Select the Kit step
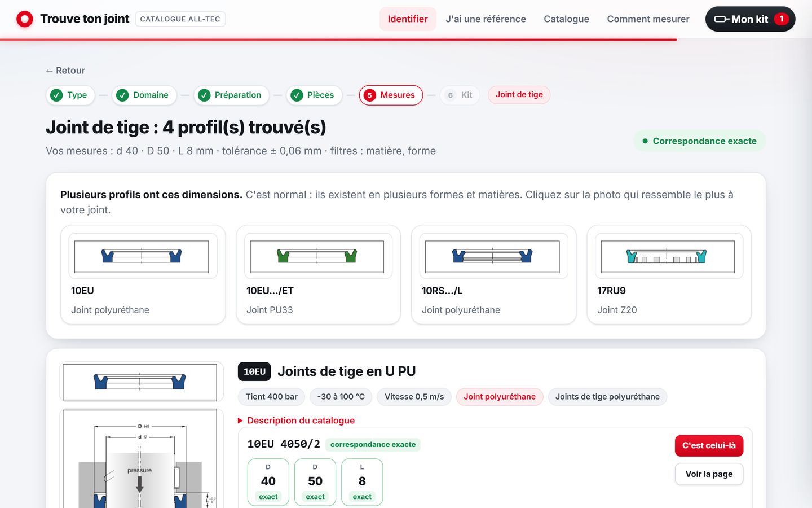Viewport: 812px width, 508px height. [x=460, y=95]
